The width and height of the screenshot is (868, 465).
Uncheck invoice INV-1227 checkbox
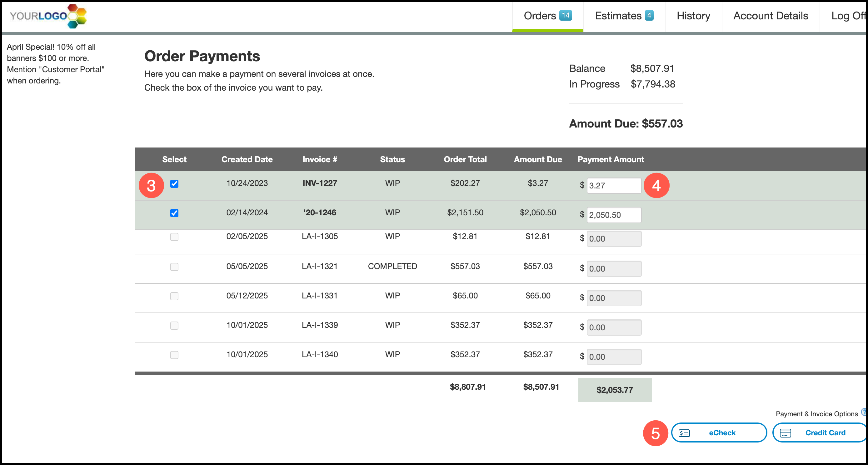tap(174, 184)
